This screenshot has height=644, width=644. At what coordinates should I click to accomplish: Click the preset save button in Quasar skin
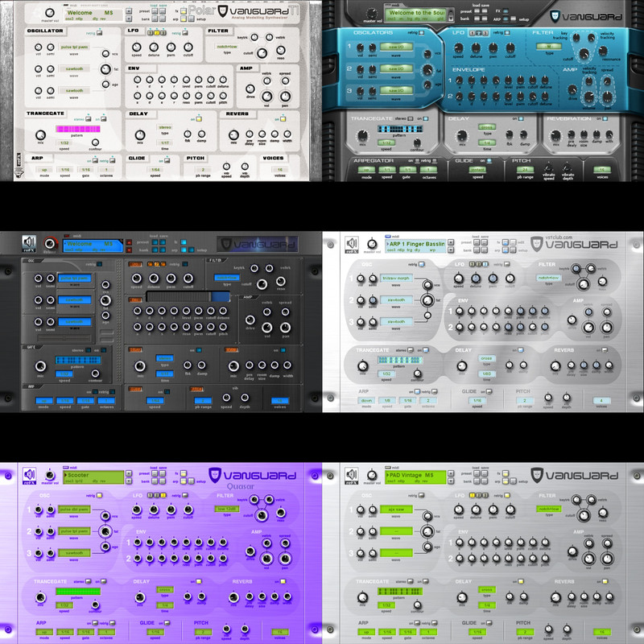click(x=163, y=473)
